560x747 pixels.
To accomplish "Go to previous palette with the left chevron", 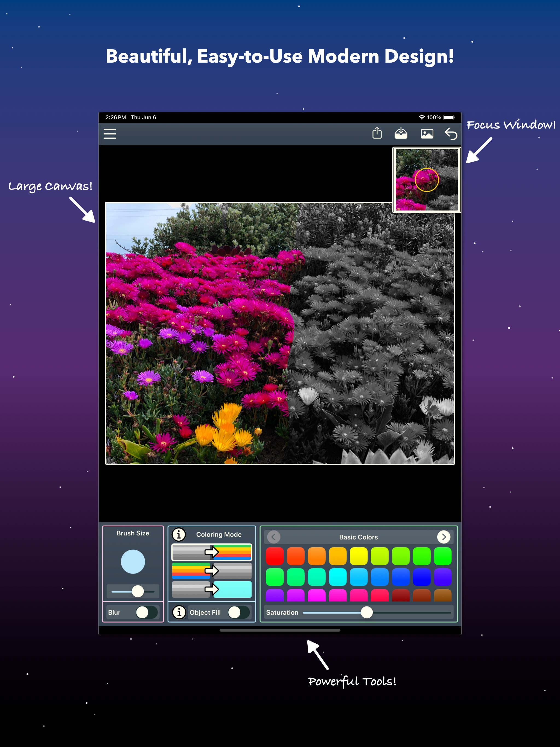I will coord(273,537).
